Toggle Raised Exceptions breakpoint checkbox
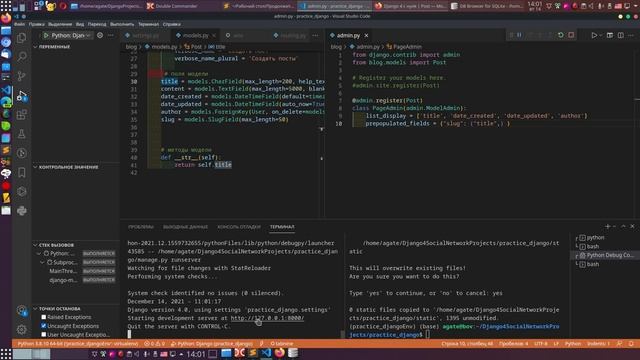The image size is (640, 360). pos(44,317)
